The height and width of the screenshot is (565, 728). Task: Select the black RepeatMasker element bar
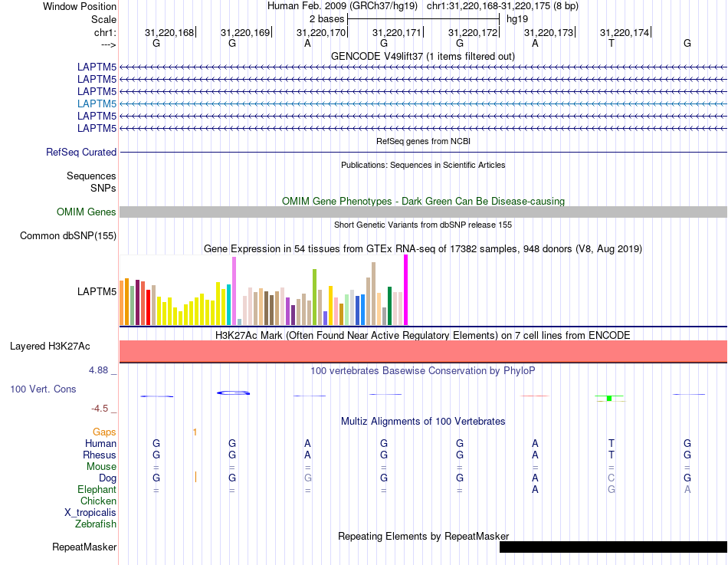[x=613, y=547]
